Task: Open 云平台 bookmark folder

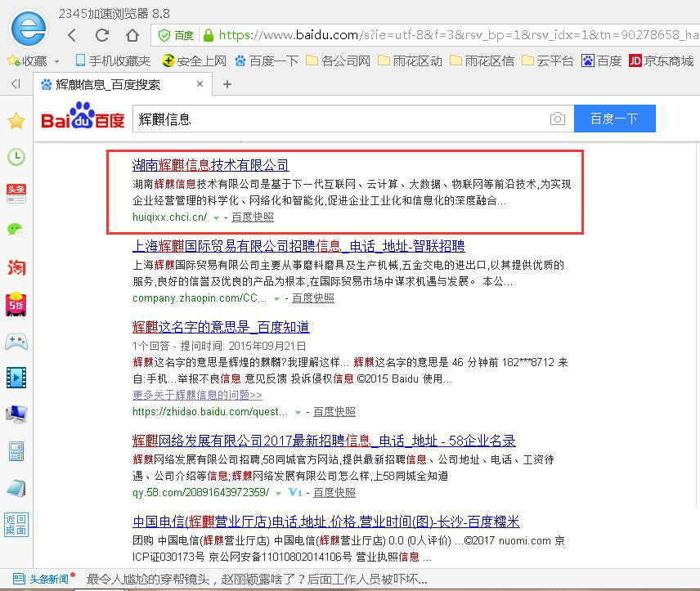Action: pyautogui.click(x=547, y=60)
